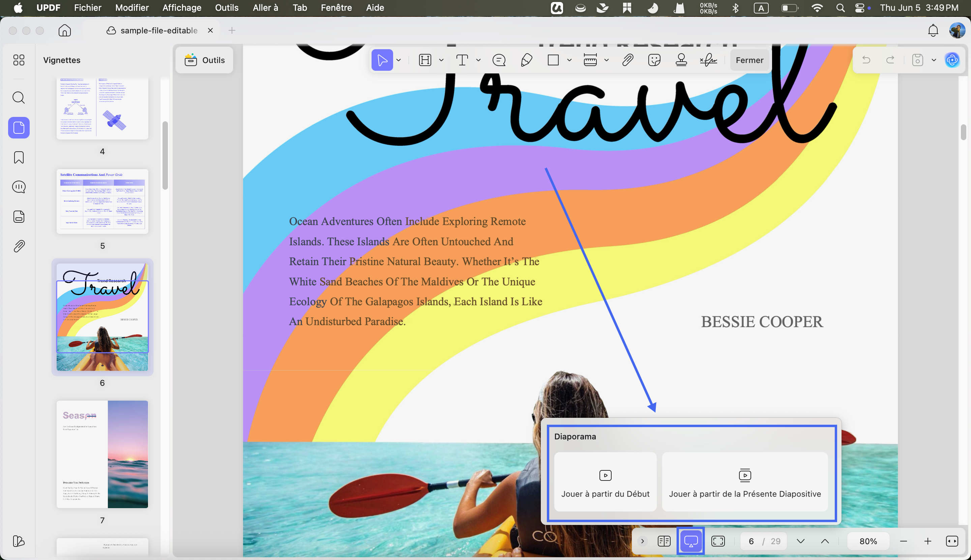The image size is (971, 560).
Task: Launch UPDF AI assistant icon
Action: tap(952, 60)
